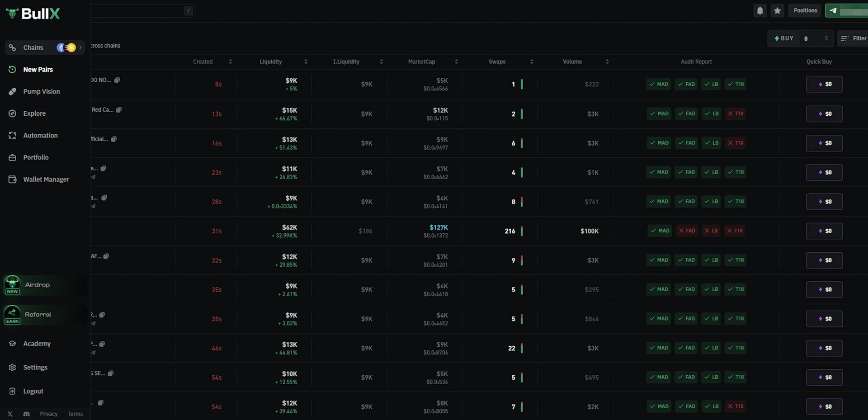Click the BullX logo

(33, 14)
